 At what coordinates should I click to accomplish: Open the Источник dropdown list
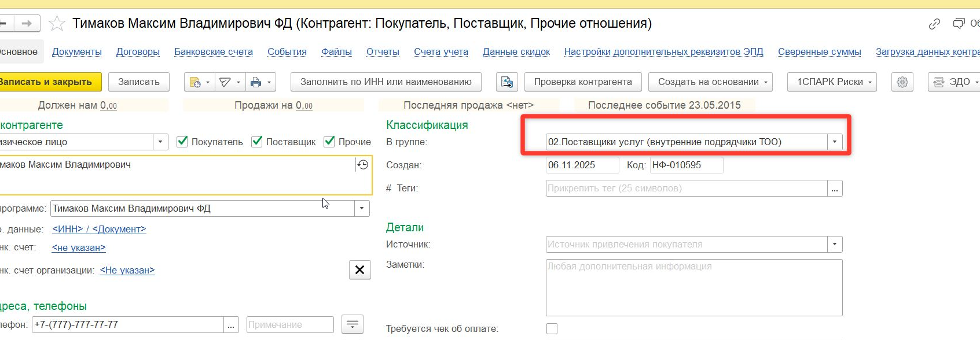(x=834, y=244)
